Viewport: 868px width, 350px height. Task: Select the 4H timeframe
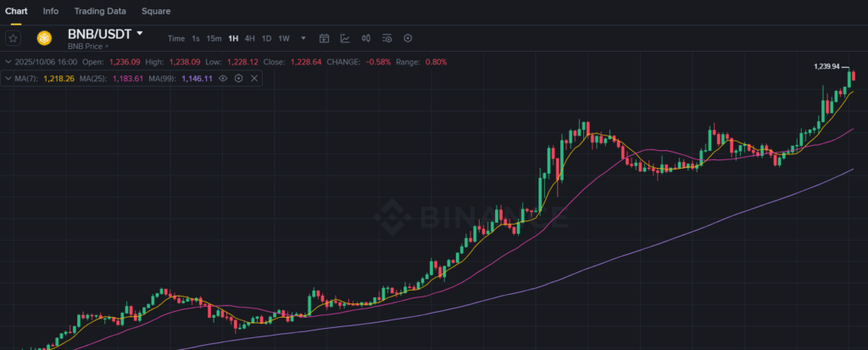click(x=249, y=38)
